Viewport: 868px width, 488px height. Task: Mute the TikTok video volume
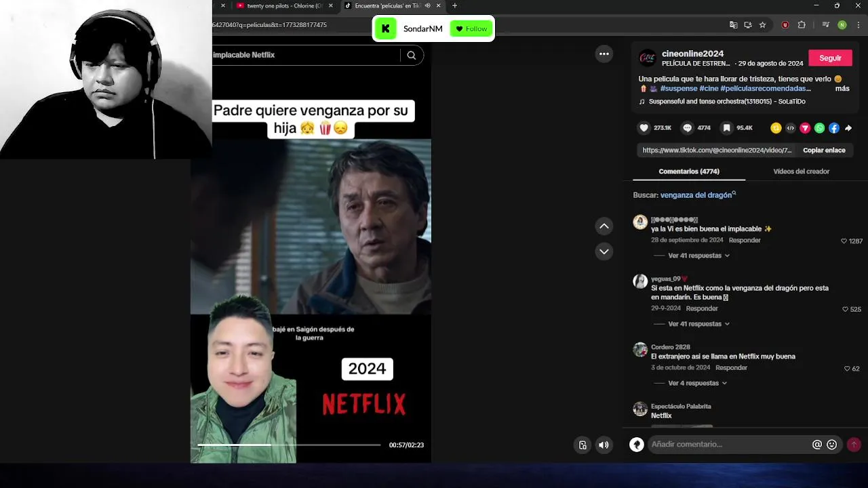604,445
